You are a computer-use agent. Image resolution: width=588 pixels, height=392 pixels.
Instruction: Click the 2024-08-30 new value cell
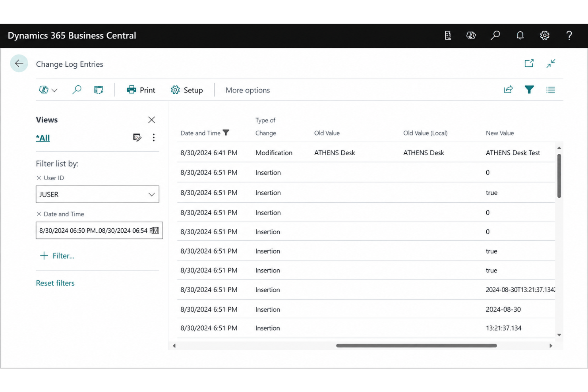(x=503, y=309)
